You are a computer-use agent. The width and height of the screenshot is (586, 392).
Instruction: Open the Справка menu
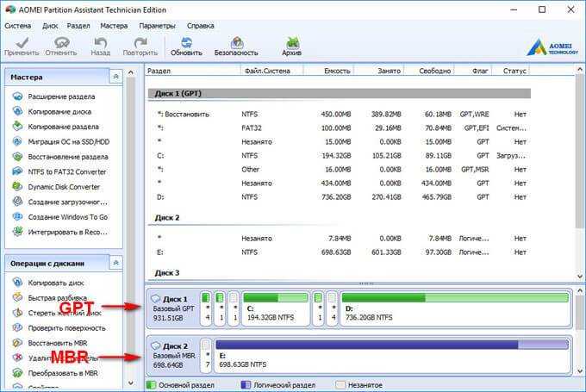(200, 26)
